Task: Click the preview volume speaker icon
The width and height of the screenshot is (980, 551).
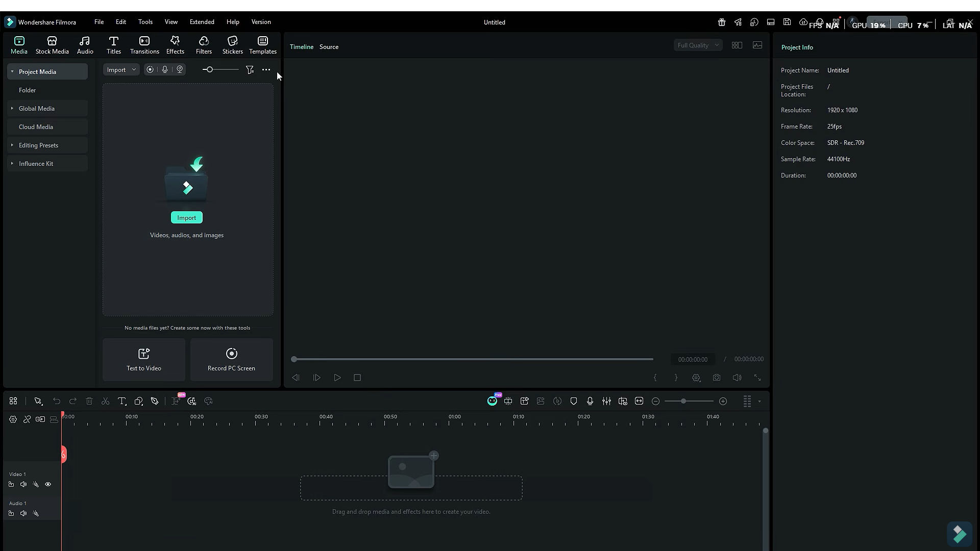Action: click(x=737, y=378)
